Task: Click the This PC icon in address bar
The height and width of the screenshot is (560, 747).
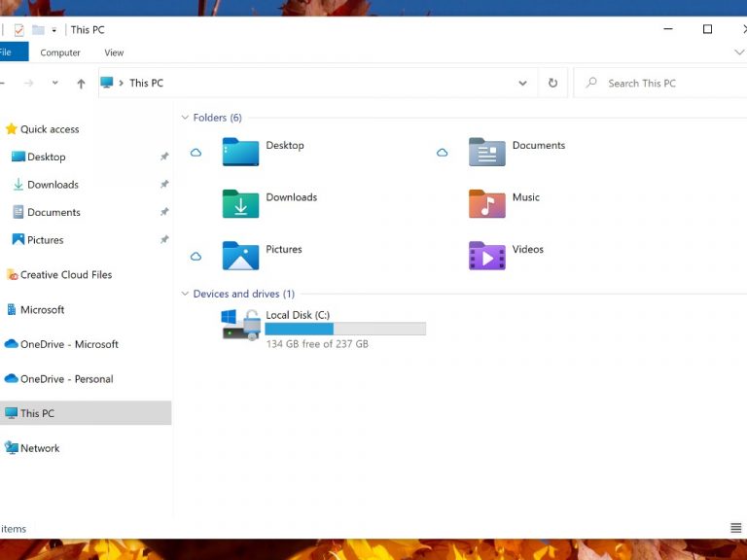Action: pyautogui.click(x=107, y=83)
